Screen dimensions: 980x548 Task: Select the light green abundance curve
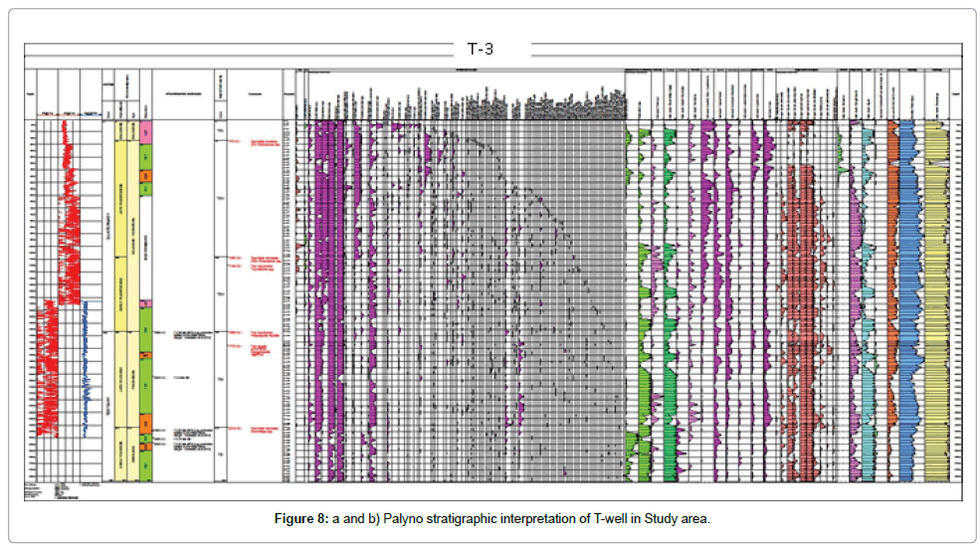640,298
